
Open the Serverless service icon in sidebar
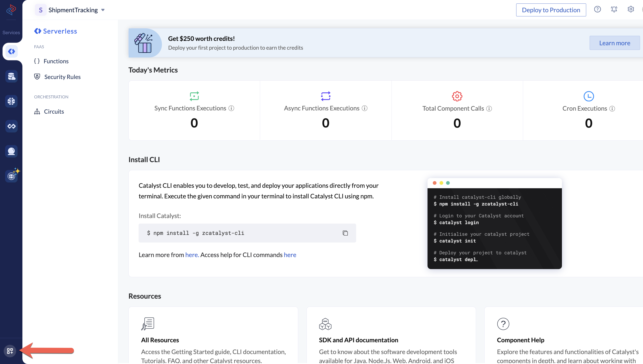[11, 52]
